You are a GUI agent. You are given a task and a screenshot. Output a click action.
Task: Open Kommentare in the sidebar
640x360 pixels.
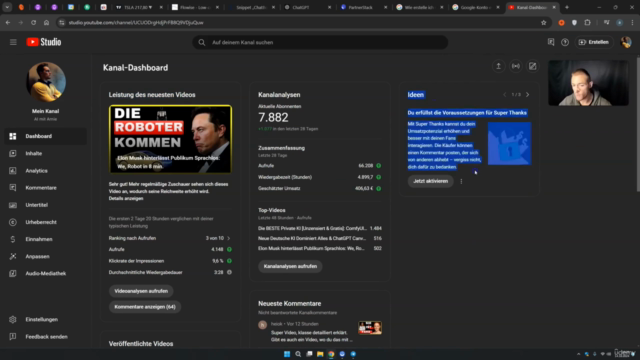pyautogui.click(x=45, y=188)
